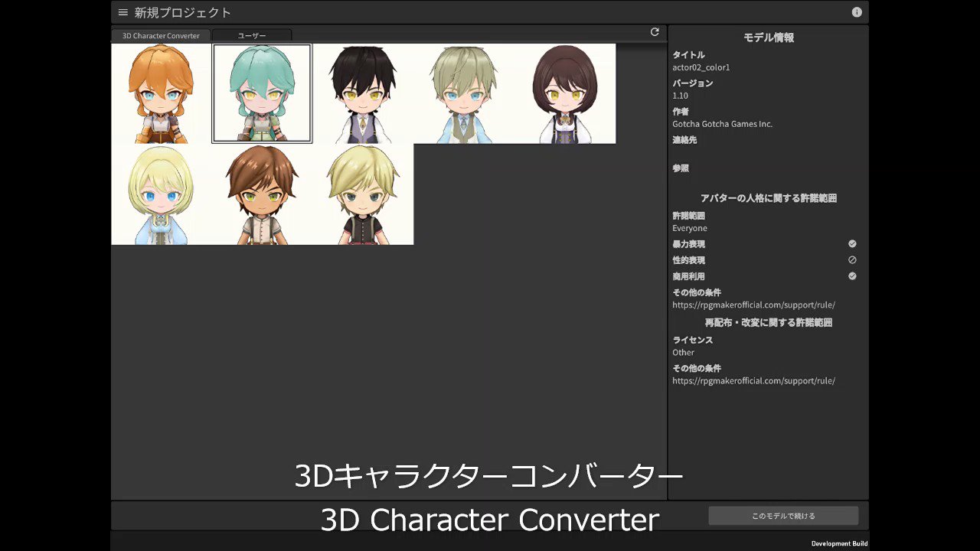Click the 新規プロジェクト title text
The height and width of the screenshot is (551, 980).
coord(182,12)
